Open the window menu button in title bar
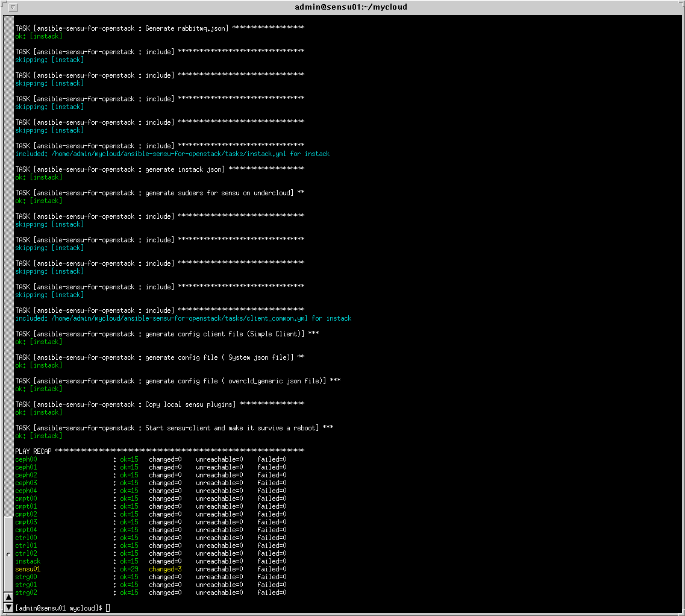This screenshot has height=616, width=685. (x=14, y=7)
